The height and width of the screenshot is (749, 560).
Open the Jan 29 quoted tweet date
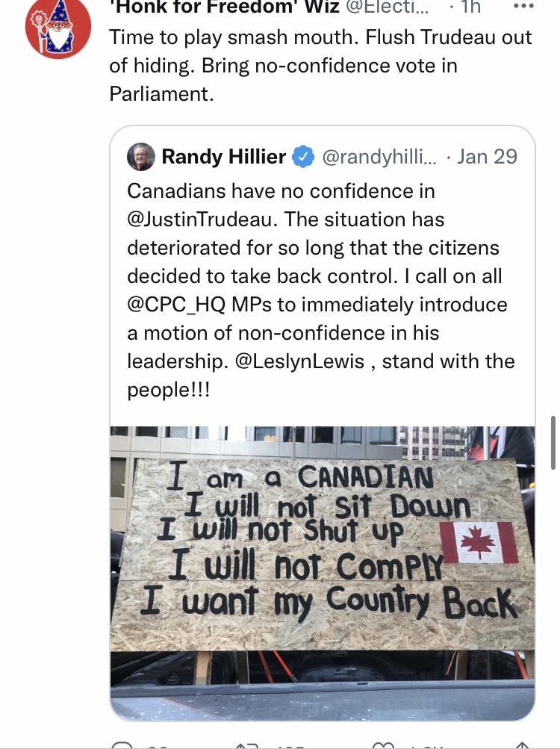(x=487, y=157)
